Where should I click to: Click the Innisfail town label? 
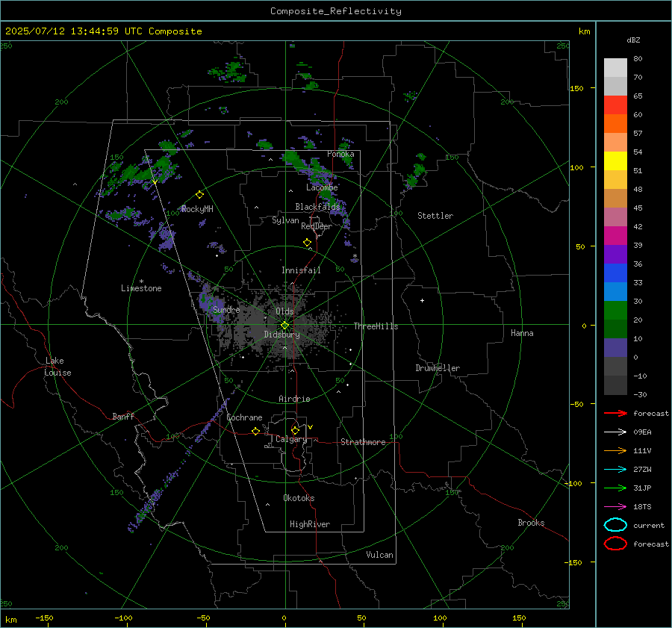(301, 270)
